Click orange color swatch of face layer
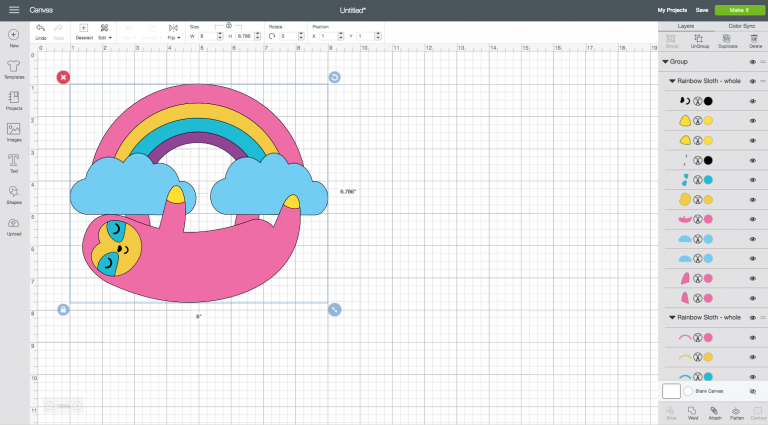This screenshot has height=425, width=768. click(708, 200)
